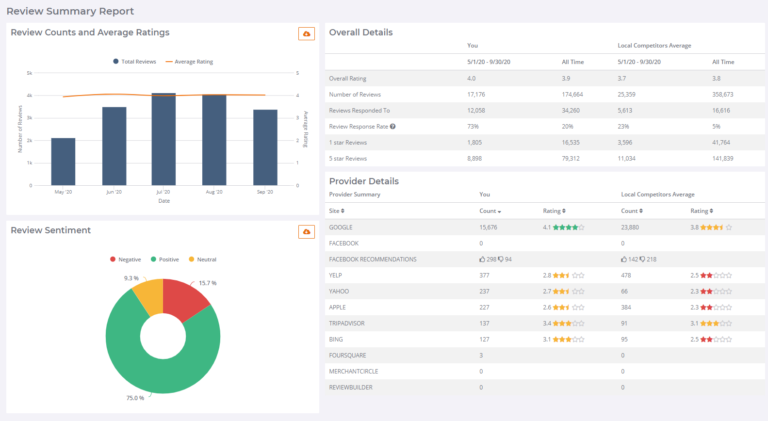The image size is (768, 421).
Task: Click the thumbs-up icon beside 298
Action: tap(483, 259)
